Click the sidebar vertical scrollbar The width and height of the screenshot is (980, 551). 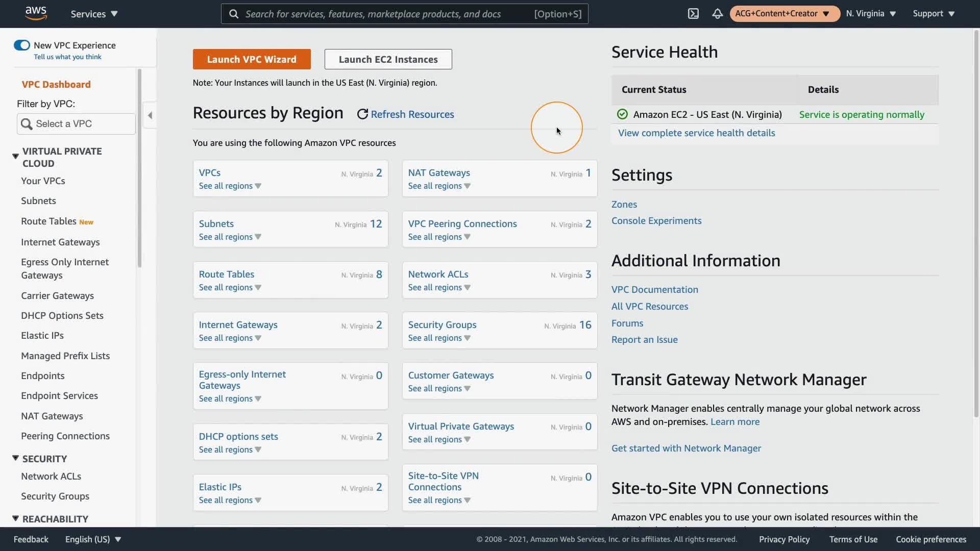[139, 168]
